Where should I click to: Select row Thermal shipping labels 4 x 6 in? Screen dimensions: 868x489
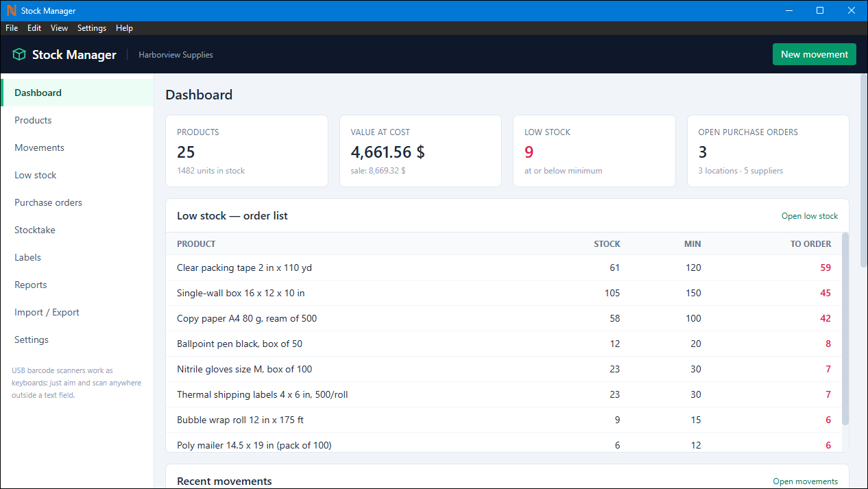(x=503, y=394)
